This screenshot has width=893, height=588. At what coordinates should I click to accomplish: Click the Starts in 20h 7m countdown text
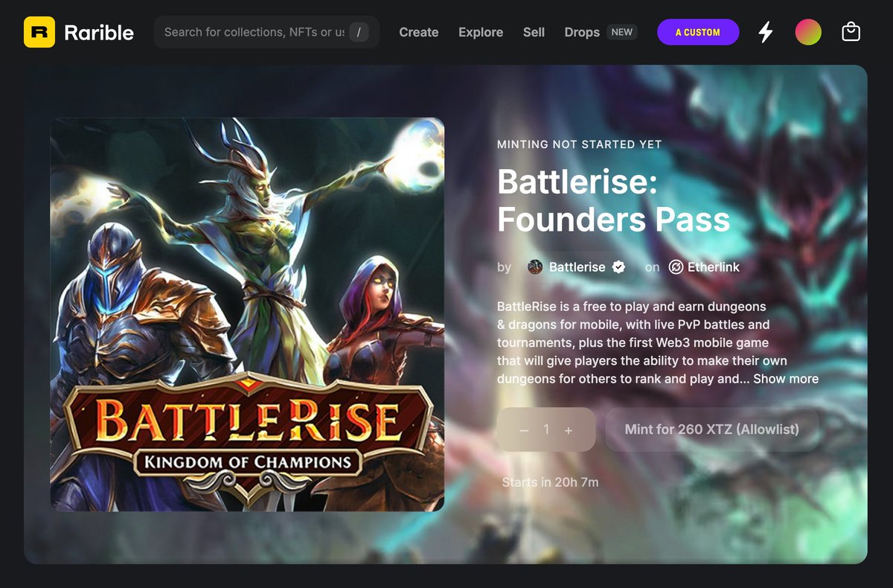pos(550,482)
